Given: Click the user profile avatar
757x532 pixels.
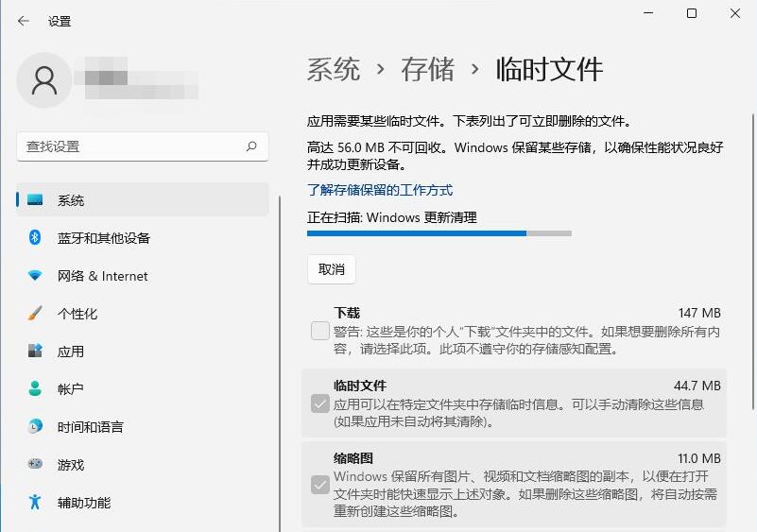Looking at the screenshot, I should point(44,80).
